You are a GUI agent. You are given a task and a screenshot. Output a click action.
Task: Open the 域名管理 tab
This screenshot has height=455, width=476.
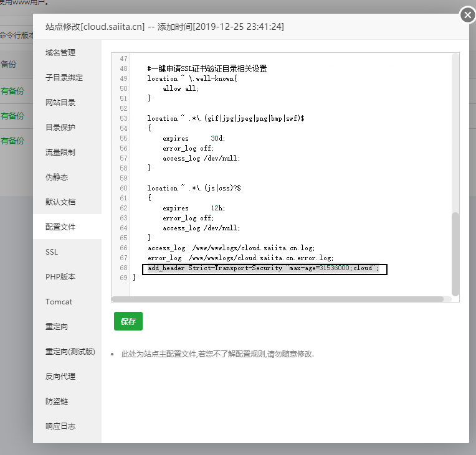[x=60, y=53]
